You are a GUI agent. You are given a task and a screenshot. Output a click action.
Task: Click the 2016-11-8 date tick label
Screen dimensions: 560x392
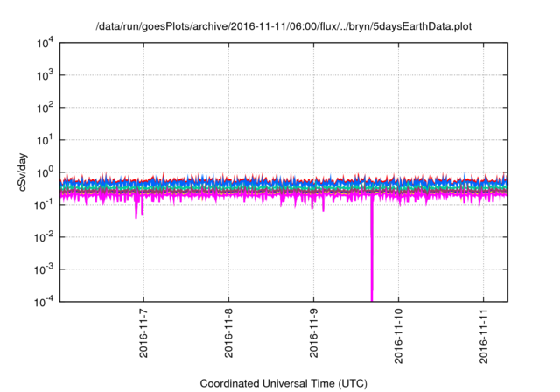pyautogui.click(x=228, y=332)
